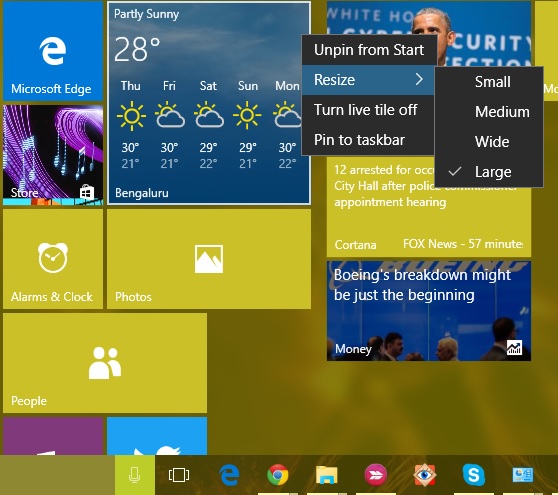Open the rightmost taskbar app icon
This screenshot has height=495, width=558.
coord(522,475)
